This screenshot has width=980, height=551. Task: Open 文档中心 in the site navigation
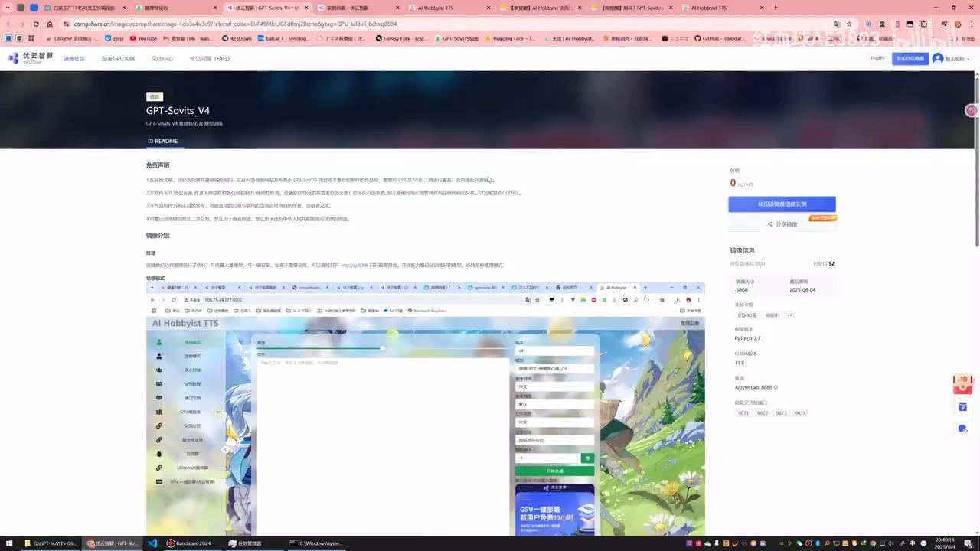coord(162,58)
